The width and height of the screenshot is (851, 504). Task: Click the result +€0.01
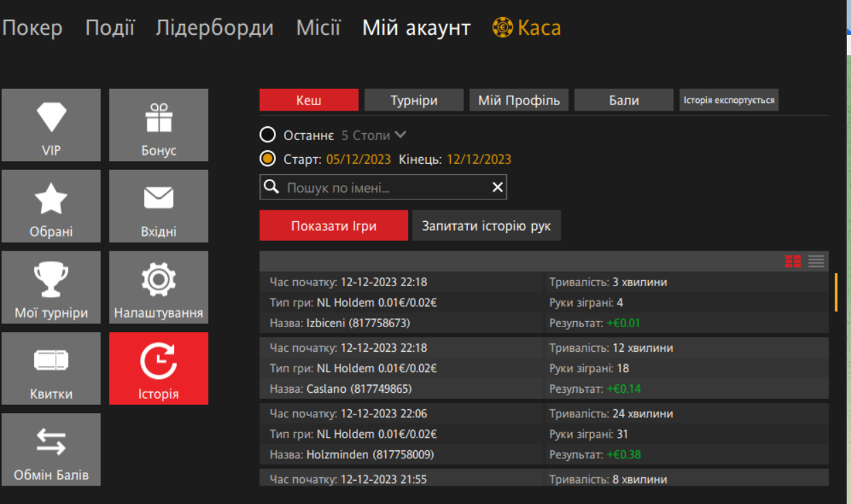(624, 323)
